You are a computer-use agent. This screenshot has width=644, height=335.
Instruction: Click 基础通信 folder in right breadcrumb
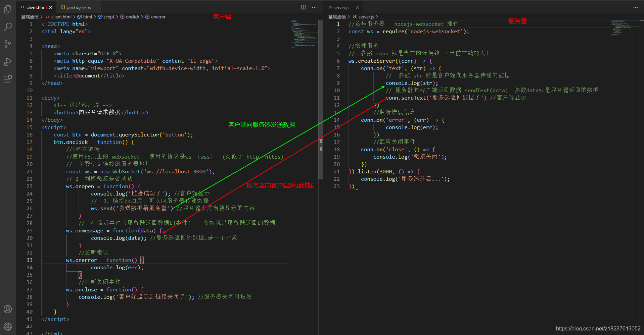337,17
